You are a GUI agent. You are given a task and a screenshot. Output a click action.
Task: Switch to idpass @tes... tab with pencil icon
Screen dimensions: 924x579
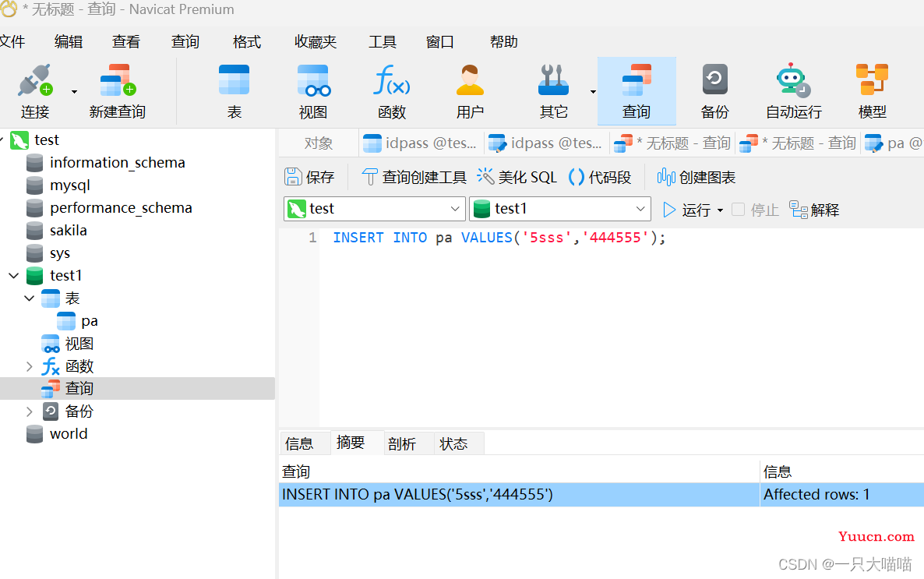(x=545, y=143)
